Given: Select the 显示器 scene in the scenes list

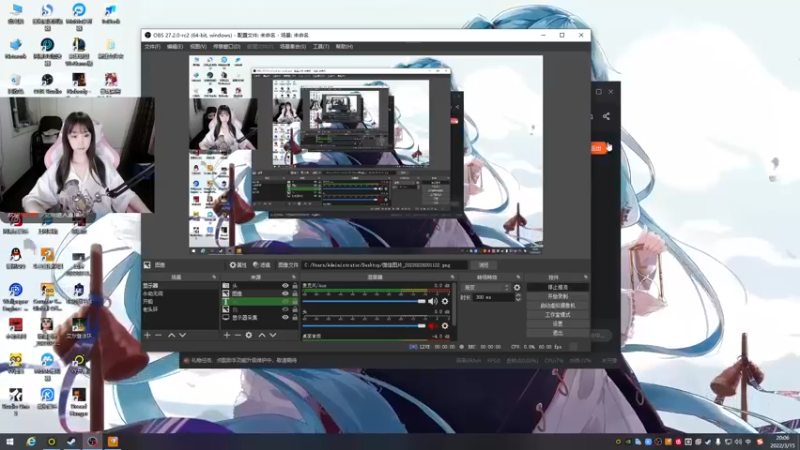Looking at the screenshot, I should point(180,286).
